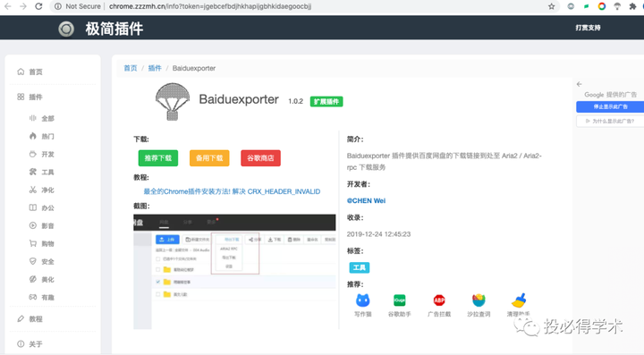Select 全部 category in sidebar
Viewport: 644px width, 355px height.
point(42,118)
